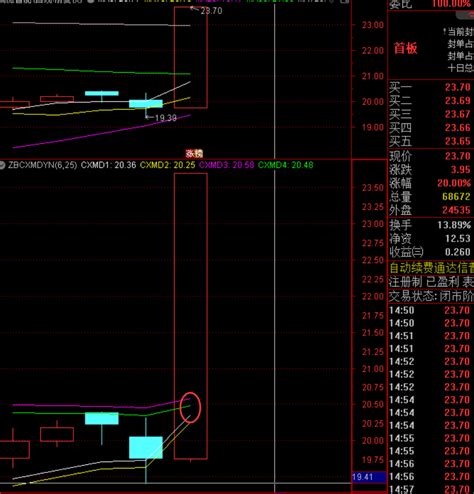
Task: Click the 当前封 info line
Action: 458,32
